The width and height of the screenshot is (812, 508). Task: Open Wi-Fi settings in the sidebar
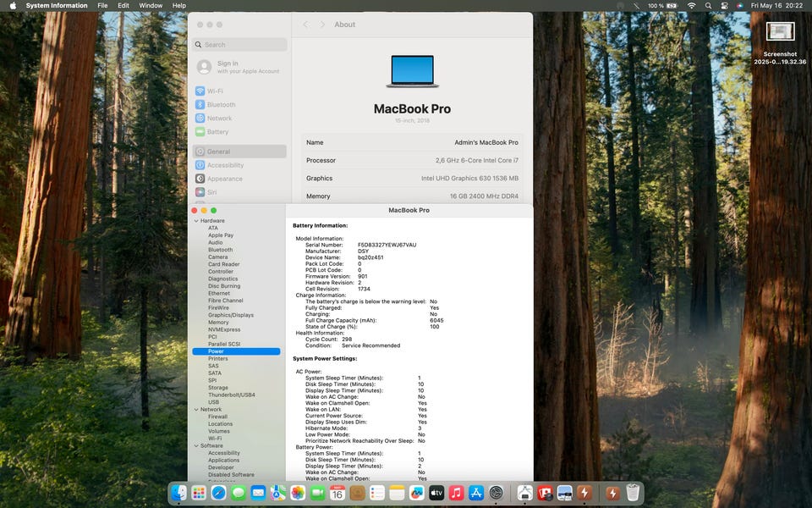pyautogui.click(x=215, y=91)
